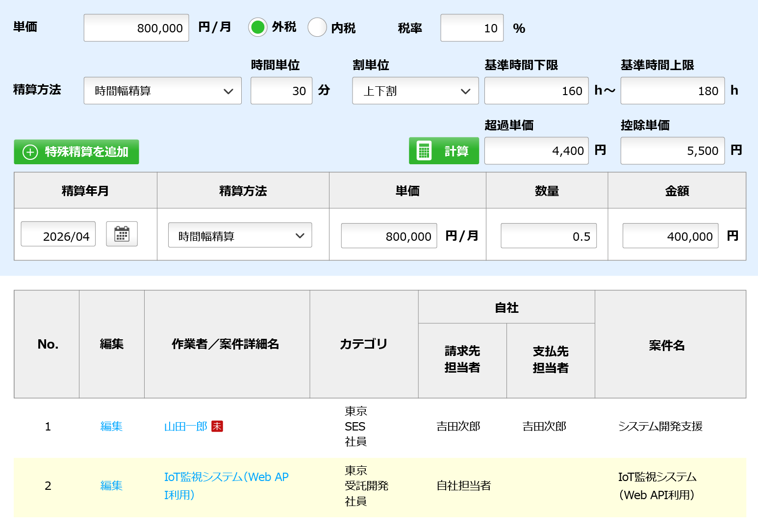Open the 時間幅精算 dropdown in table row

(x=240, y=235)
